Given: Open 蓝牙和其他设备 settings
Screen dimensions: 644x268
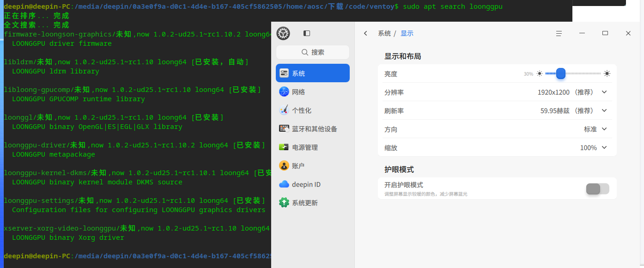Looking at the screenshot, I should (313, 129).
